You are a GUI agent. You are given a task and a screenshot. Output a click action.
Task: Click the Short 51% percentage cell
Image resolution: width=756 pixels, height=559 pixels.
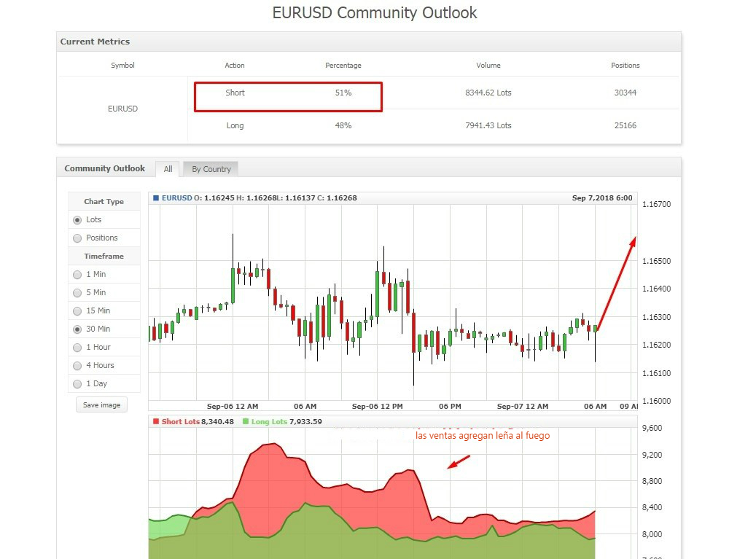coord(343,93)
